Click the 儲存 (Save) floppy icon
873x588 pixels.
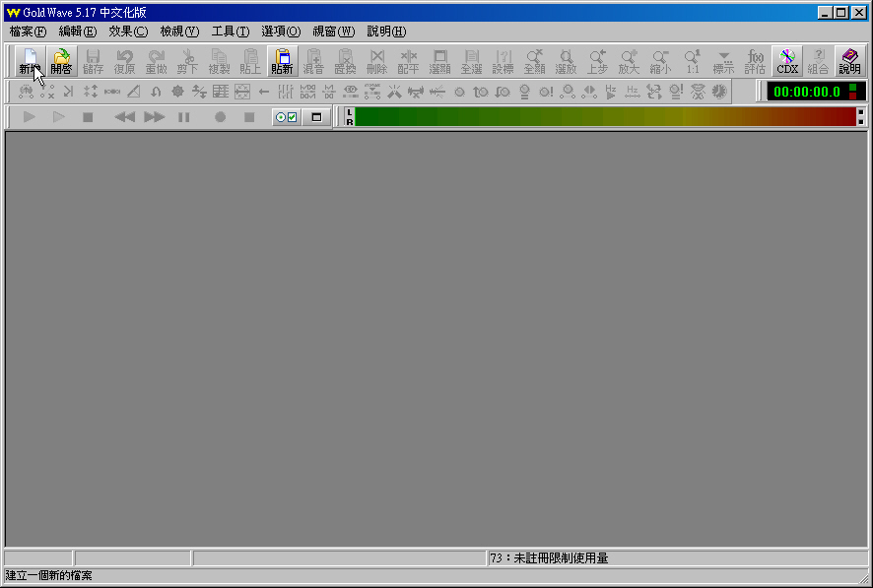[93, 61]
